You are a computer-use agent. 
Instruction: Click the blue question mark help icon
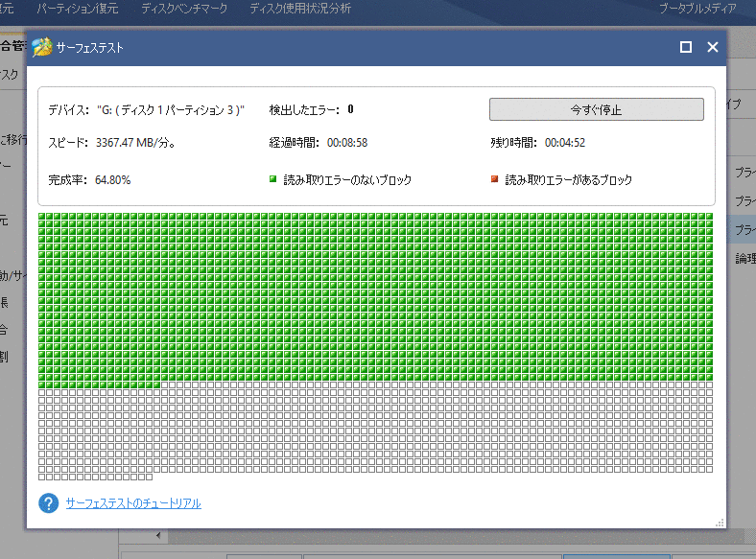click(49, 503)
